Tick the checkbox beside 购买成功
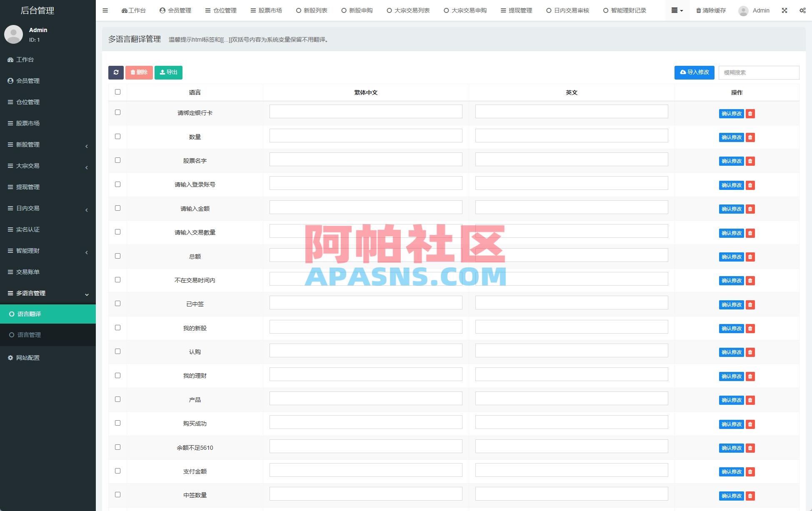812x511 pixels. click(117, 423)
